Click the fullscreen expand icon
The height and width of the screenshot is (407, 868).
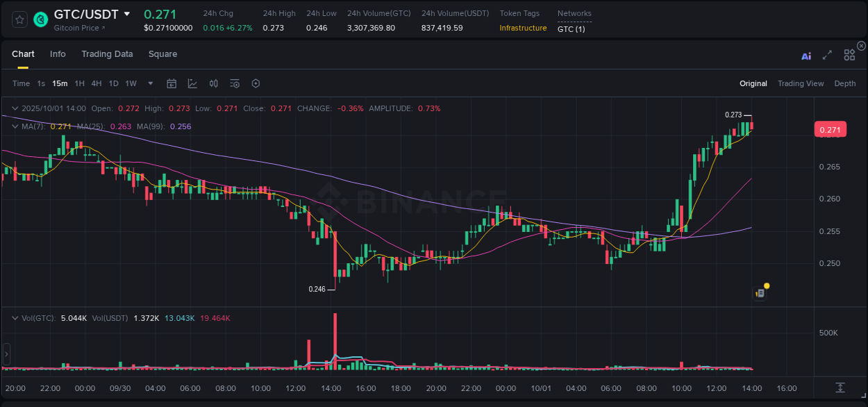pyautogui.click(x=827, y=56)
